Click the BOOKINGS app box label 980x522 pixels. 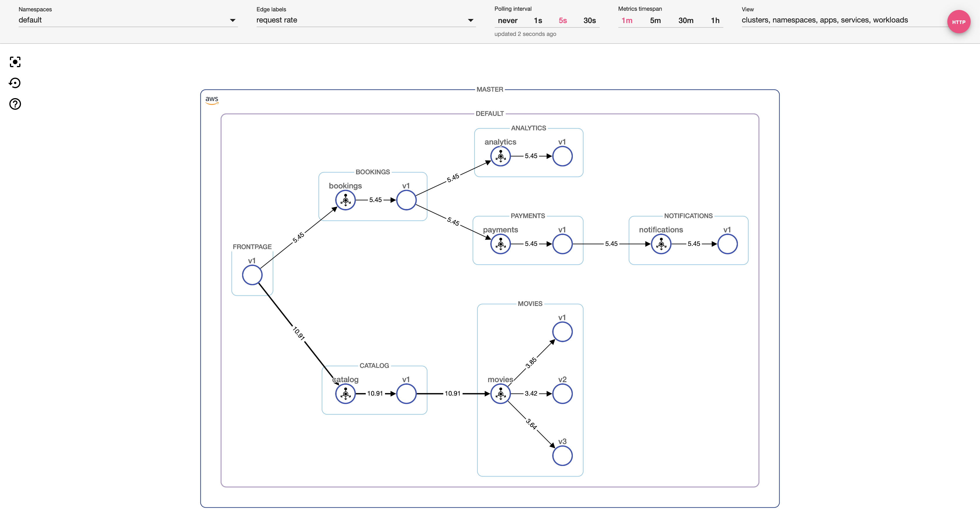(x=372, y=172)
